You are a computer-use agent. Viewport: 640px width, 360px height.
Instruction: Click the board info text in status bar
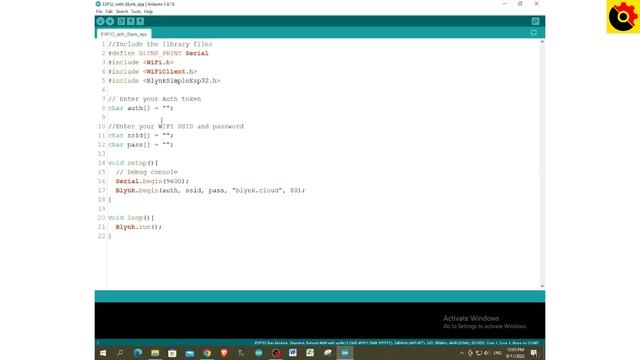(396, 343)
